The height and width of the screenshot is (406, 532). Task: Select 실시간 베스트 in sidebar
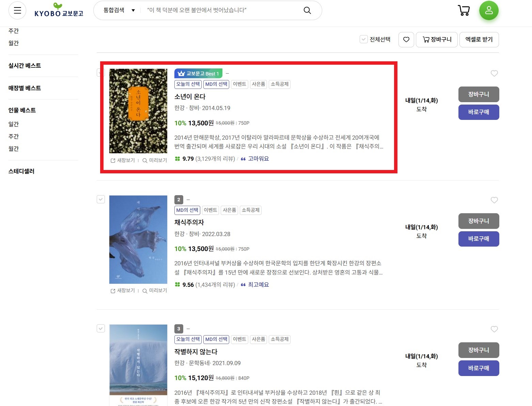click(x=25, y=66)
